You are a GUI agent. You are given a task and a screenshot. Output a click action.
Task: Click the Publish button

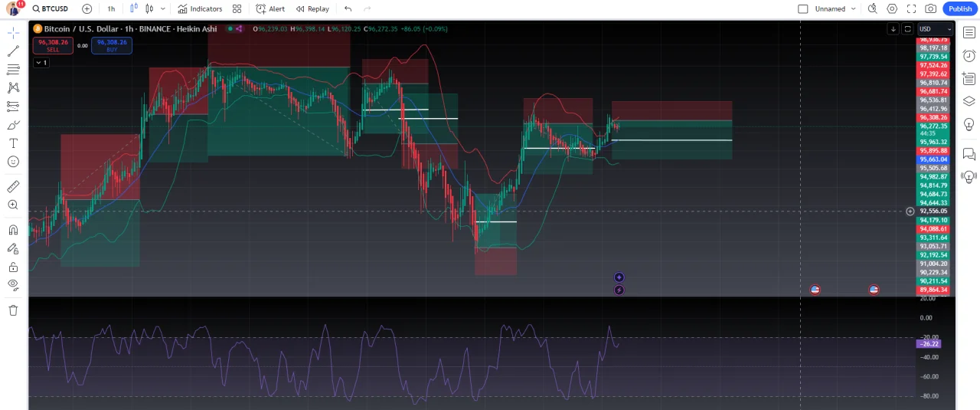[x=960, y=9]
